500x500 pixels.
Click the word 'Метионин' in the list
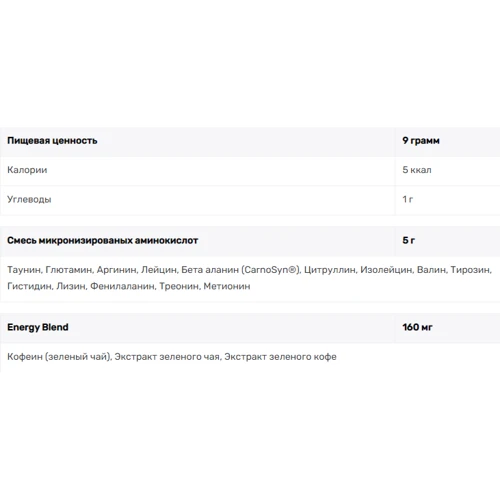pos(227,286)
